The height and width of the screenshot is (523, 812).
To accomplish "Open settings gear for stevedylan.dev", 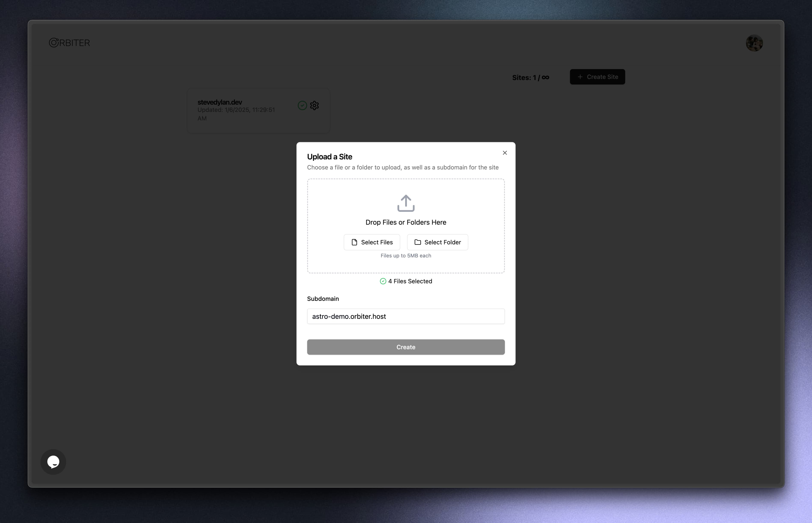I will click(314, 106).
